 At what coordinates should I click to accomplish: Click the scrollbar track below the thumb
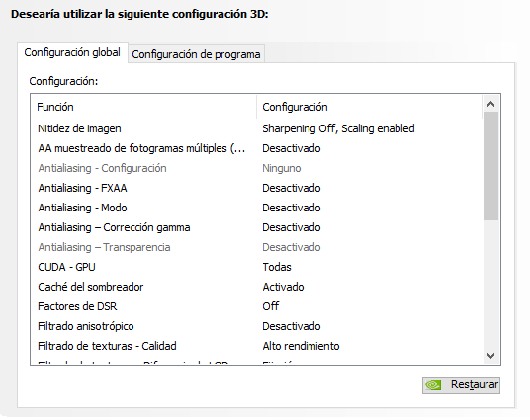point(490,284)
